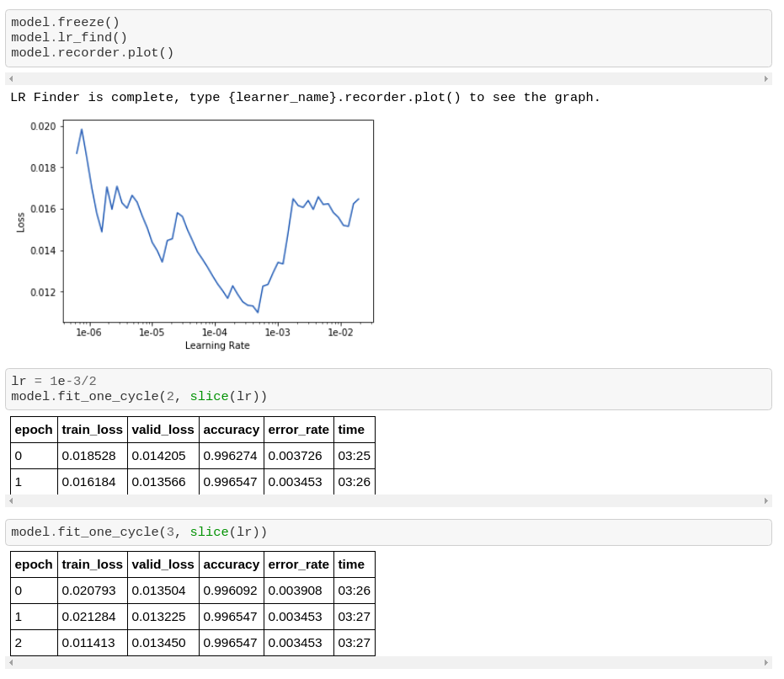
Task: Click the right arrow on top scrollbar
Action: click(765, 78)
